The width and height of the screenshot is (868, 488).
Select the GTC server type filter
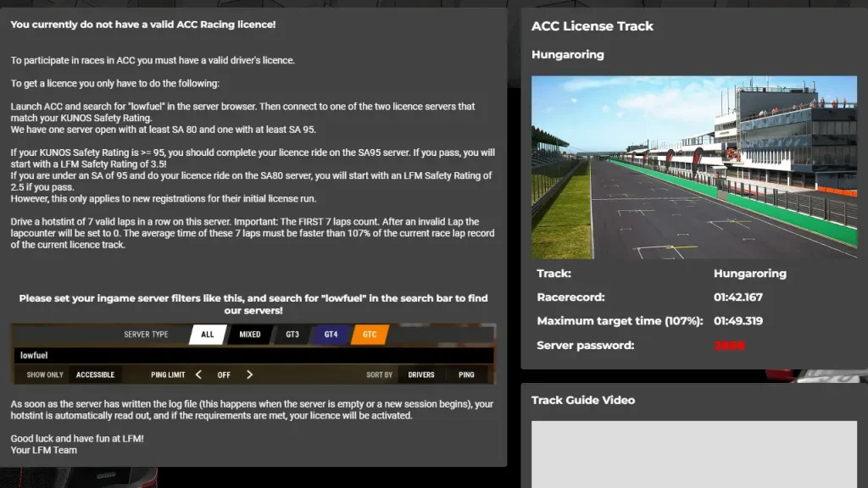click(369, 334)
